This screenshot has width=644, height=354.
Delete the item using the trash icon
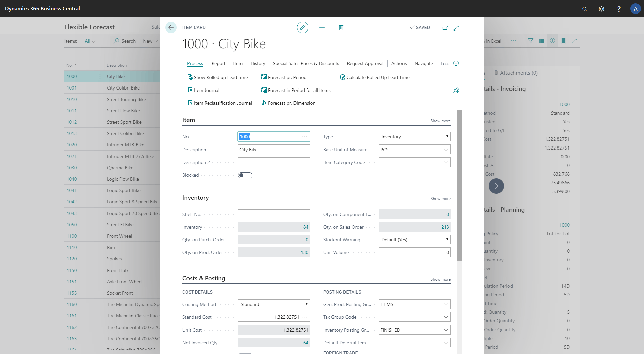(341, 27)
